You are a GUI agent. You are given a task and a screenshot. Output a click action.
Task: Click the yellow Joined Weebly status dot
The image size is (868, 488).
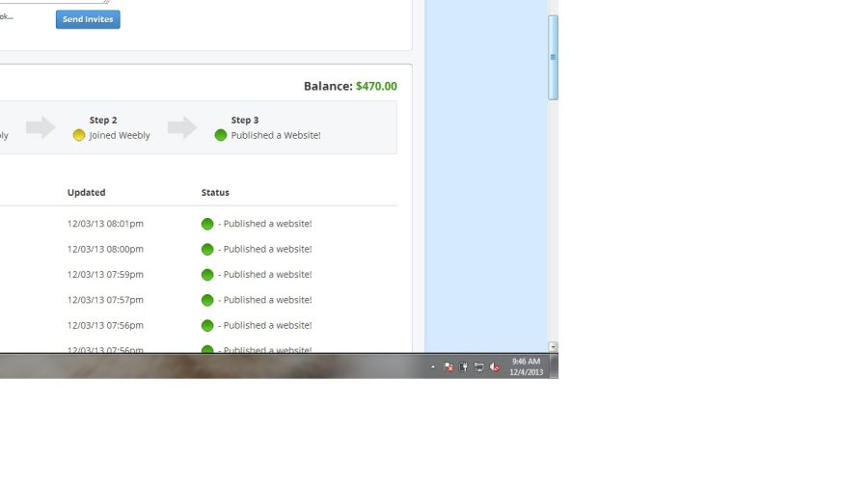[x=79, y=135]
